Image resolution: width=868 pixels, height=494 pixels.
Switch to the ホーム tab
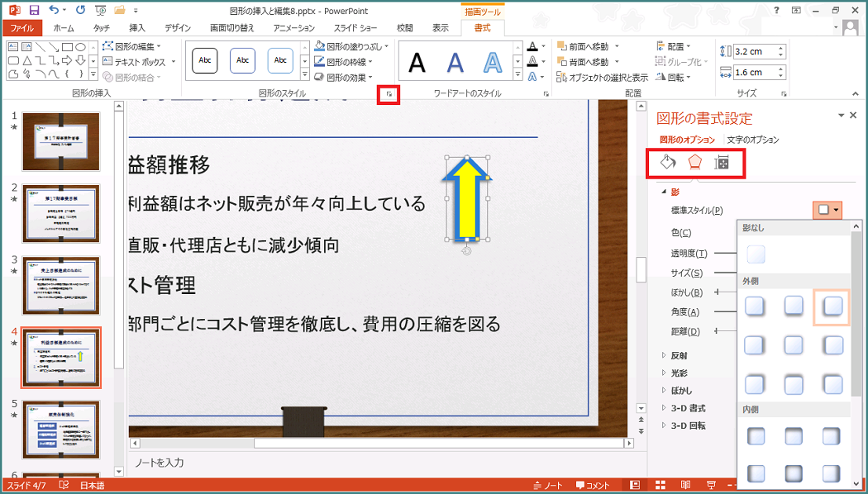coord(64,28)
